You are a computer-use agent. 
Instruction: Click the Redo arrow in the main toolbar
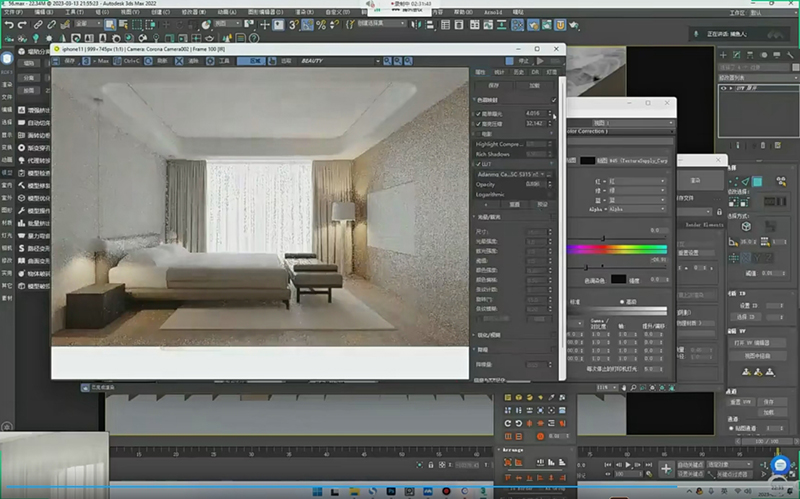tap(21, 24)
